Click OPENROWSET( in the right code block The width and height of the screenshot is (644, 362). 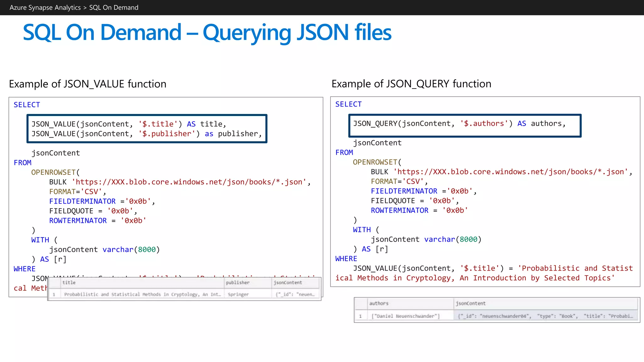377,162
